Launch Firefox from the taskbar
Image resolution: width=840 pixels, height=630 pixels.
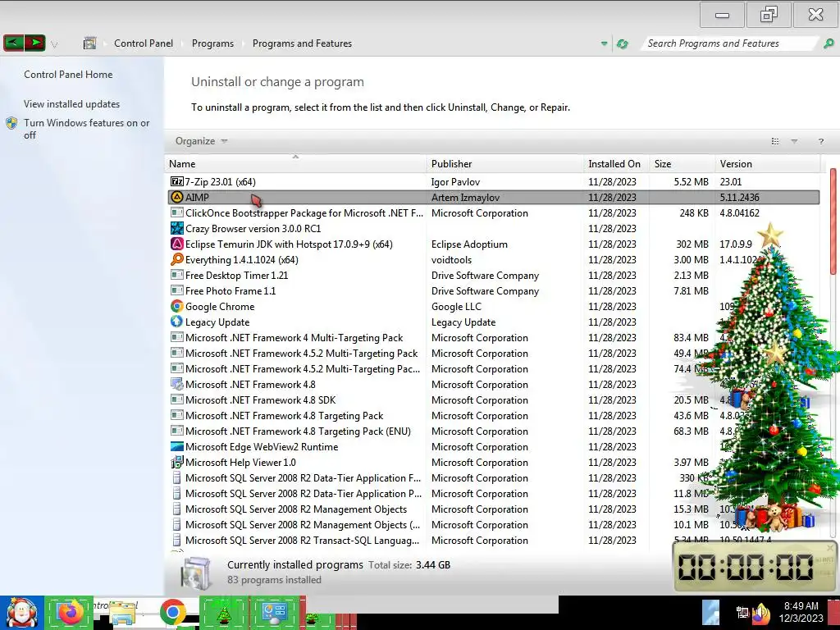pyautogui.click(x=70, y=612)
